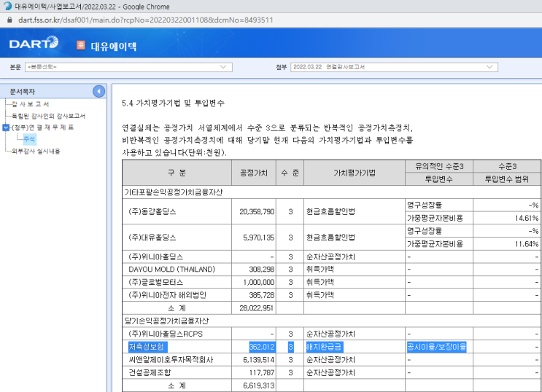This screenshot has width=542, height=392.
Task: Click the subtotal value 28,022,951
Action: coord(257,307)
